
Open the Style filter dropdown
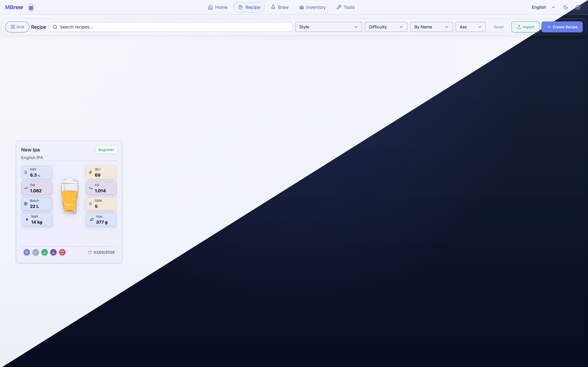pyautogui.click(x=328, y=27)
